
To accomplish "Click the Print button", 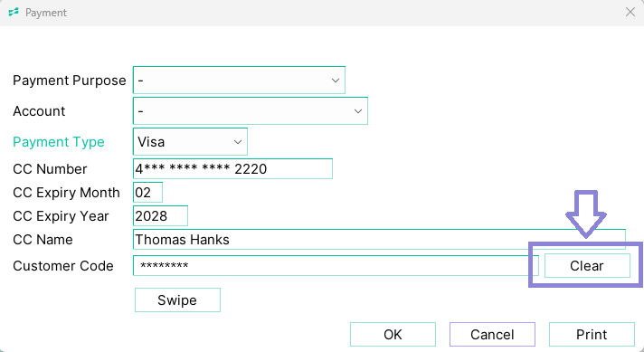I will (592, 334).
